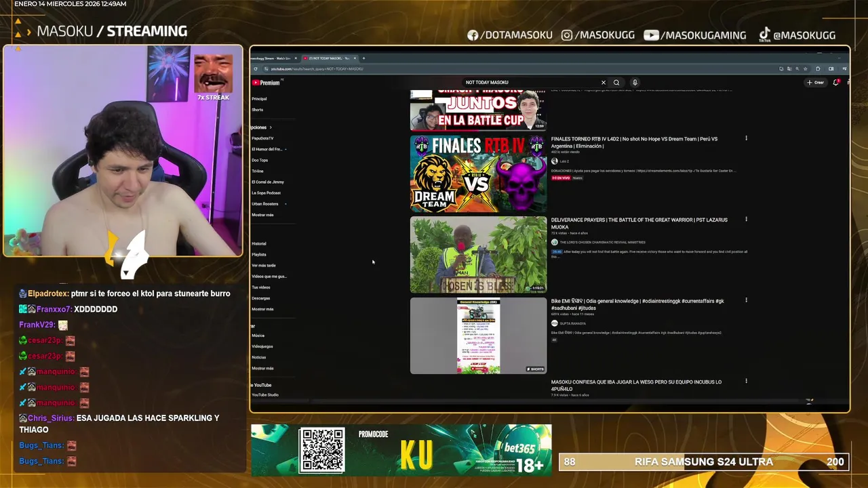This screenshot has height=488, width=868.
Task: Click the RIFA SAMSUNG S24 ULTRA progress bar
Action: click(704, 462)
